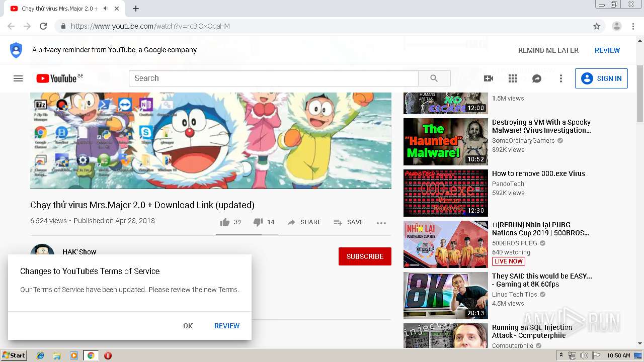The height and width of the screenshot is (362, 644).
Task: Like the video with thumbs up
Action: pyautogui.click(x=225, y=222)
